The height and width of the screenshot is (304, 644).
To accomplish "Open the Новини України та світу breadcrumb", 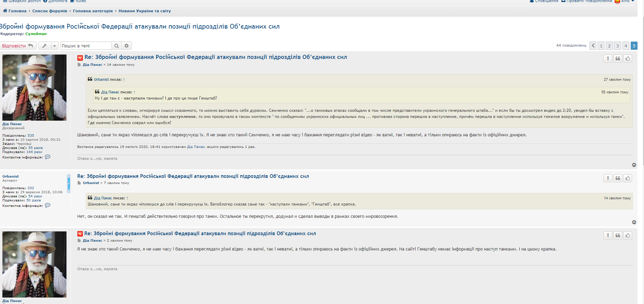I will pyautogui.click(x=145, y=11).
